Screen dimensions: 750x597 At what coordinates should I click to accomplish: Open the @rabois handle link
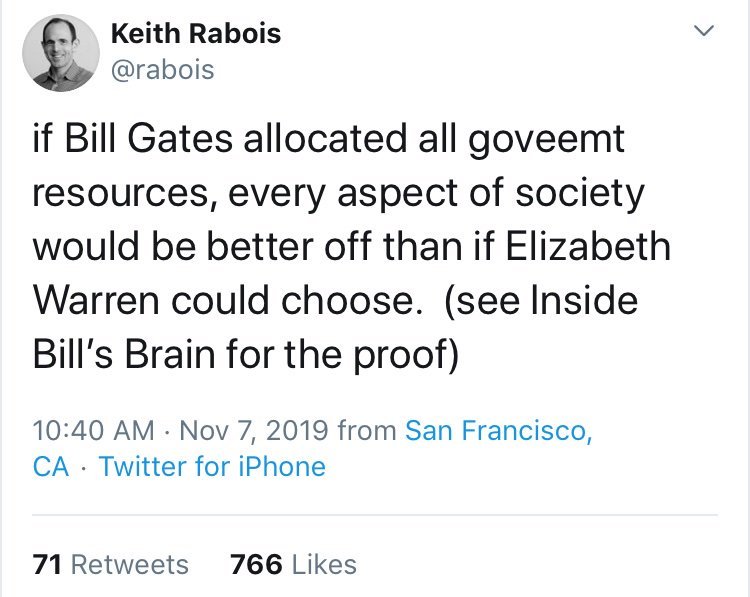coord(161,70)
